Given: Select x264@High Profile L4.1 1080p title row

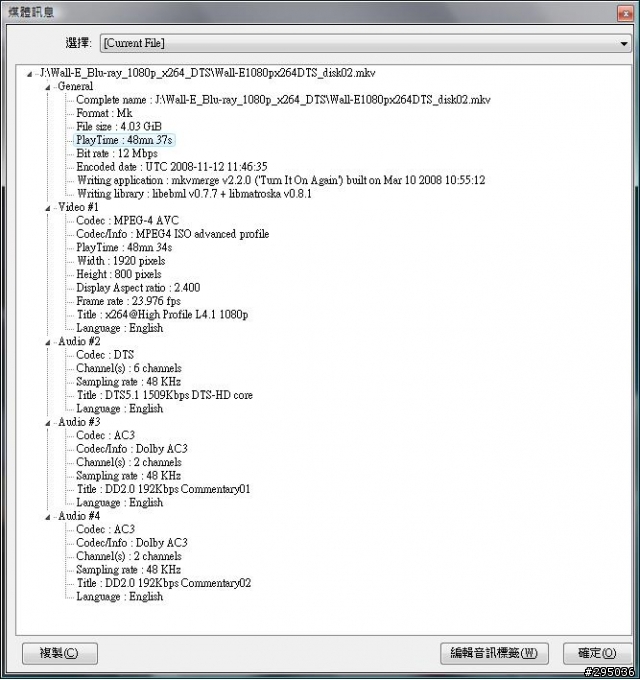Looking at the screenshot, I should click(x=163, y=315).
